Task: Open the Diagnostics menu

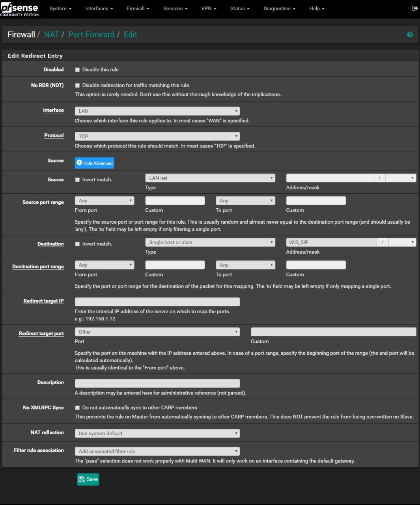Action: [279, 9]
